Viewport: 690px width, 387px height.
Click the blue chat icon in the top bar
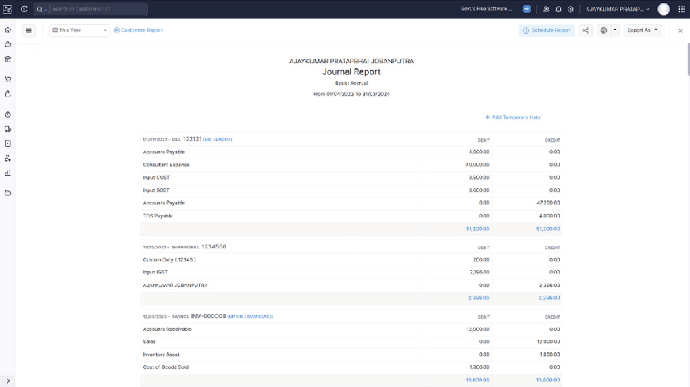(x=527, y=9)
